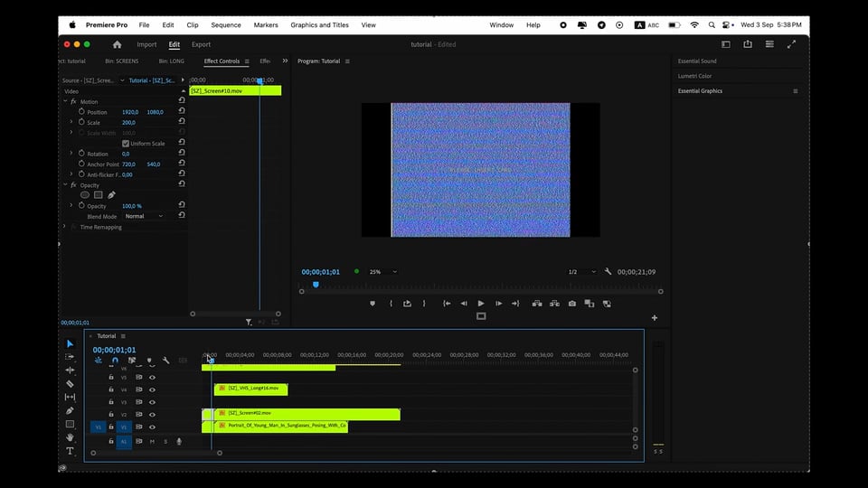Expand the Time Remapping section
The image size is (868, 488).
(65, 227)
